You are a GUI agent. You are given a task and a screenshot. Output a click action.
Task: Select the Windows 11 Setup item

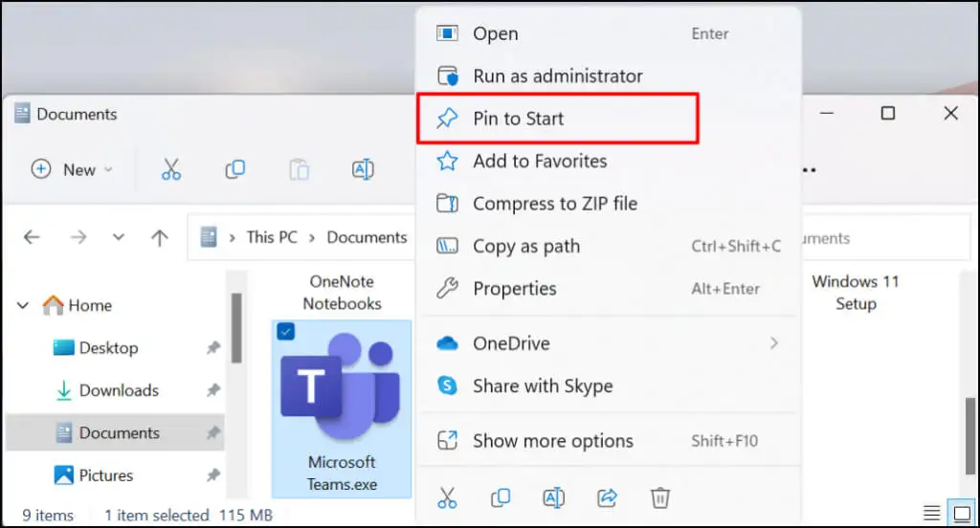click(856, 293)
